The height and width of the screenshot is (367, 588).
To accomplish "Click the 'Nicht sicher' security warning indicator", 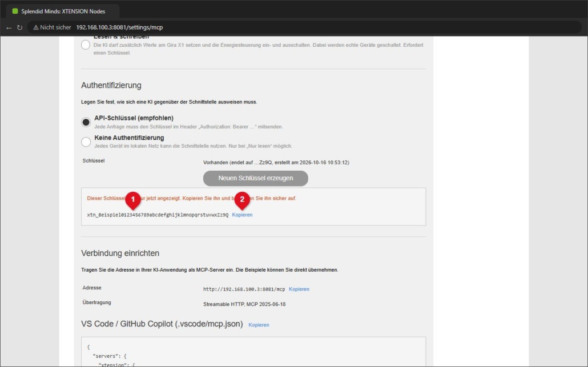I will click(52, 27).
